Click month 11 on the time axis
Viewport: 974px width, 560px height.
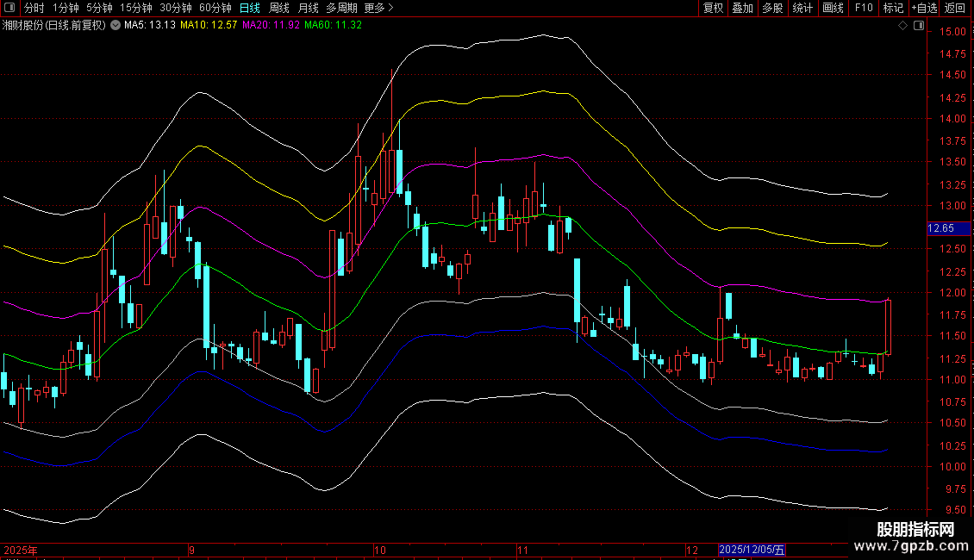pyautogui.click(x=522, y=550)
